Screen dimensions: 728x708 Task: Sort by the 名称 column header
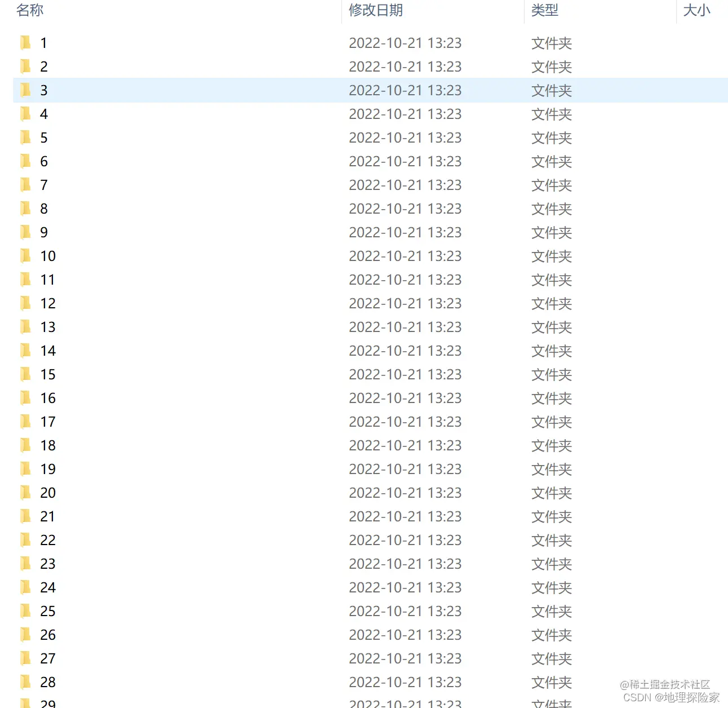30,10
